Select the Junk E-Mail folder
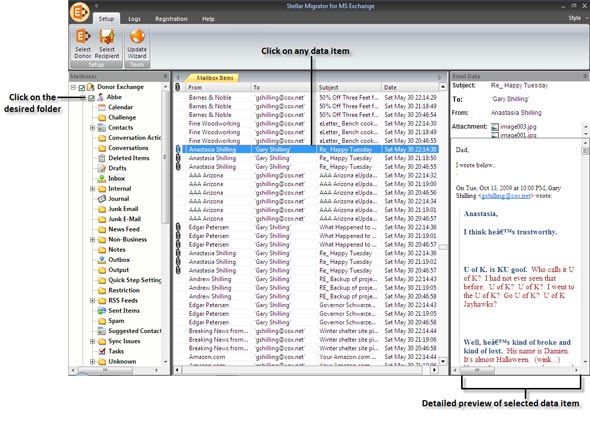This screenshot has height=421, width=590. tap(124, 219)
